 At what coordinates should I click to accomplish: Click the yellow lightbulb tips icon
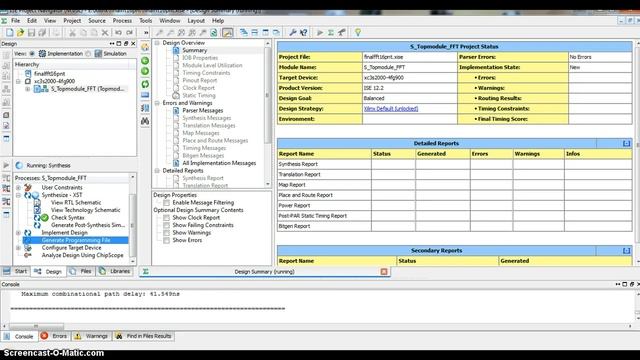[358, 32]
